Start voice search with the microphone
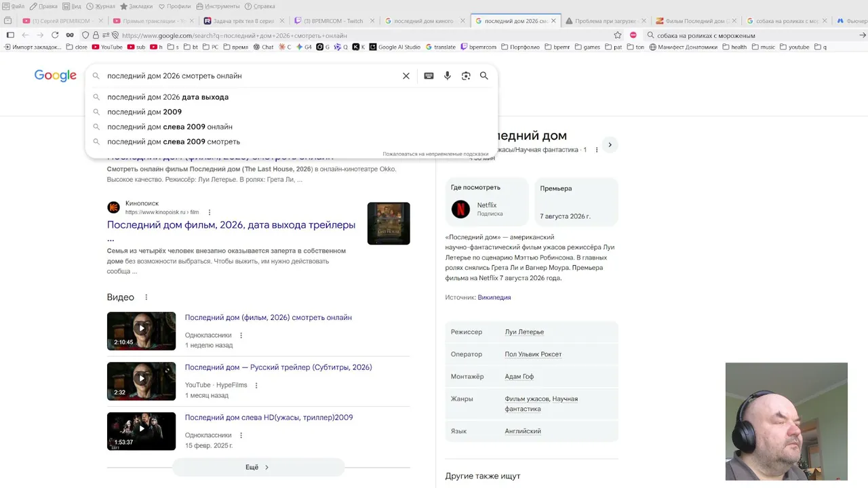Image resolution: width=868 pixels, height=488 pixels. click(x=448, y=76)
